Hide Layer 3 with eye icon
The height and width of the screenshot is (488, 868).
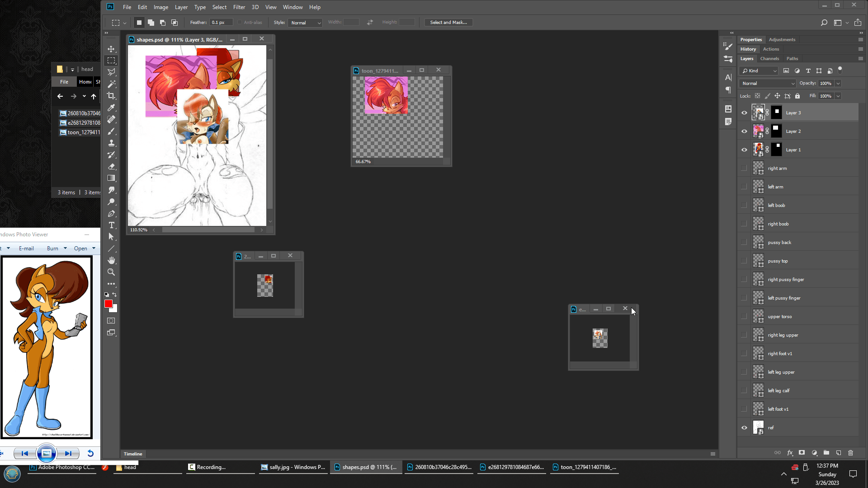point(744,113)
